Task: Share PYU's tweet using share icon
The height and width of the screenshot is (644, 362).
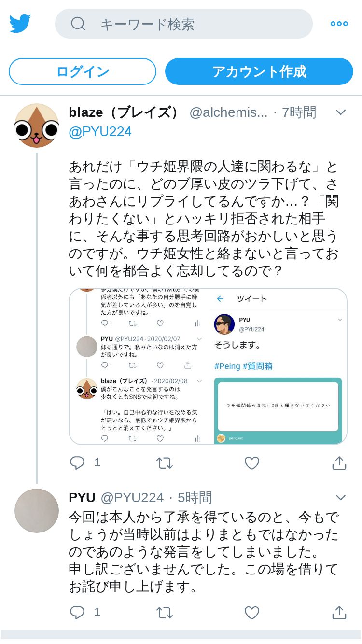Action: (x=339, y=613)
